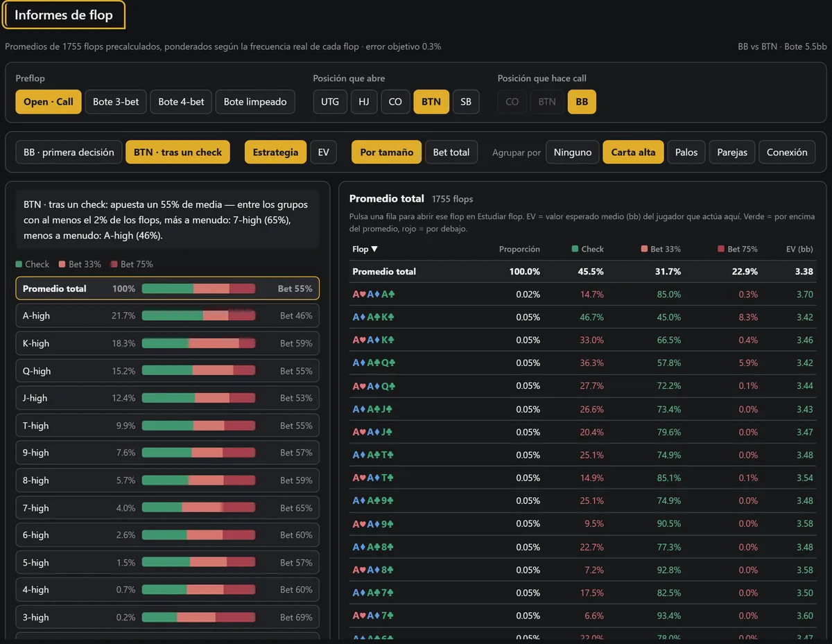
Task: Open the A♥A♦8♠ flop row
Action: 582,570
